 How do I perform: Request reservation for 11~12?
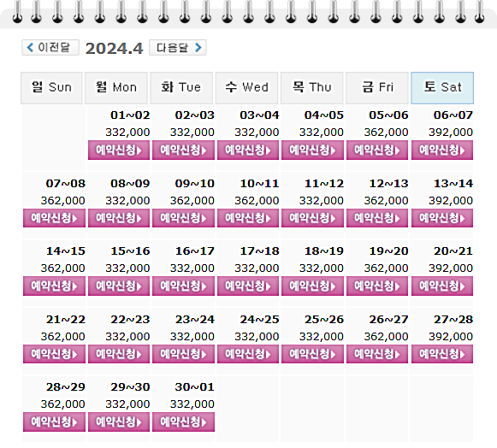[312, 218]
